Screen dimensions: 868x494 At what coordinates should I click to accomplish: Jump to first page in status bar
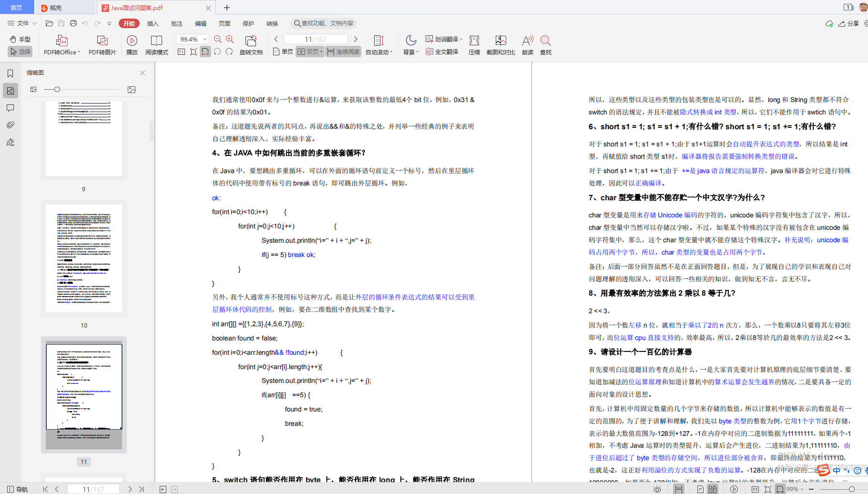pos(45,489)
